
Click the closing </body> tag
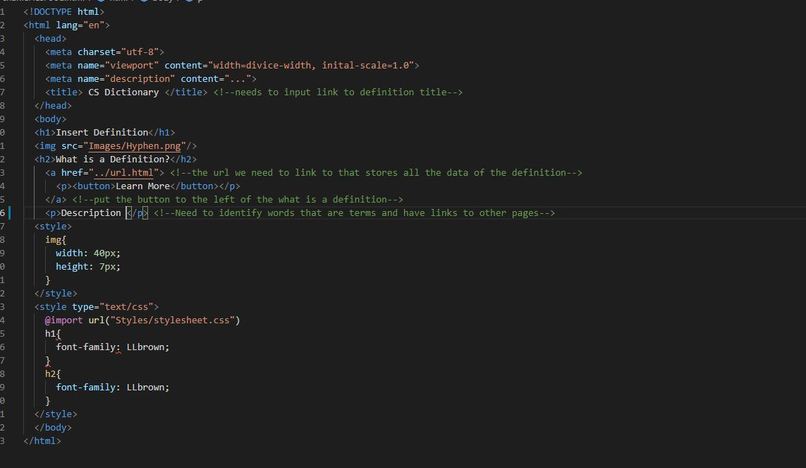pos(53,427)
